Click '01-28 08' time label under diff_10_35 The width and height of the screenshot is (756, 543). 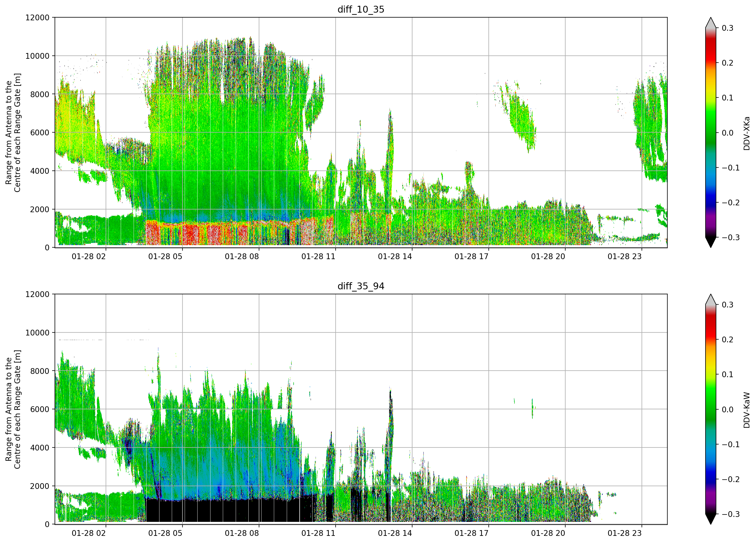pos(242,256)
